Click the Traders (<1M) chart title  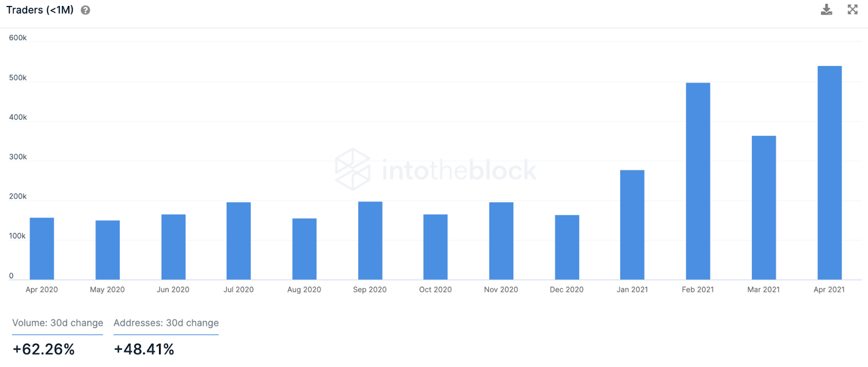(x=40, y=10)
